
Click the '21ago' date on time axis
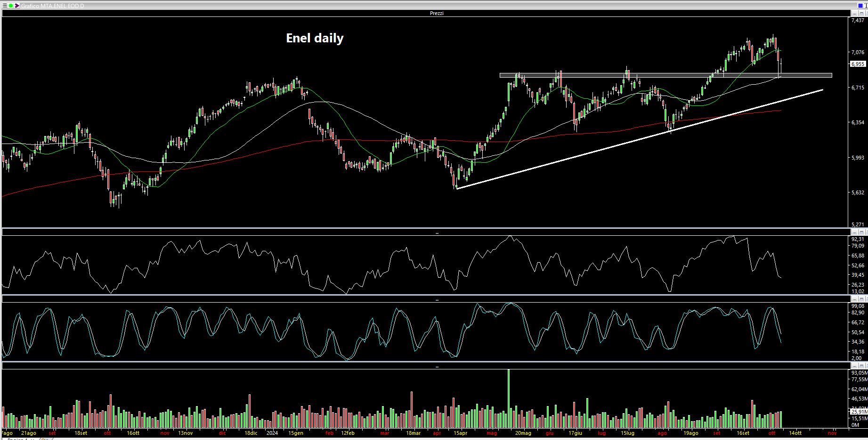pyautogui.click(x=28, y=433)
